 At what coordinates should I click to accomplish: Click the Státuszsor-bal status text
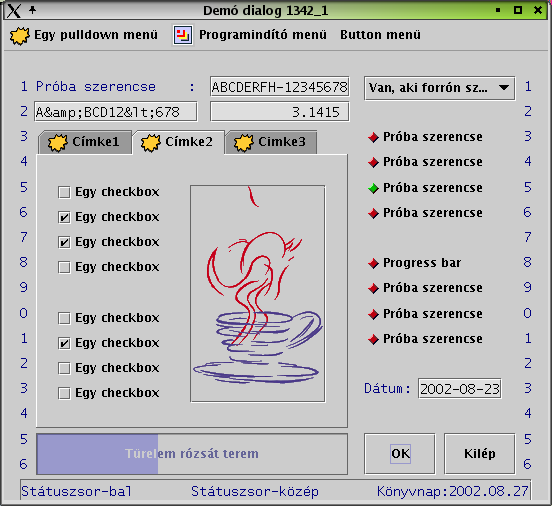pos(76,491)
